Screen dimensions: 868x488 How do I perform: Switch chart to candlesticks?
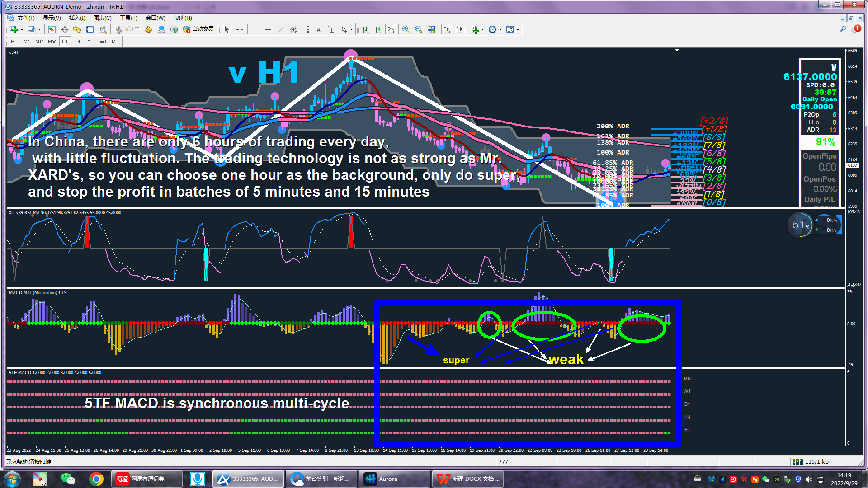click(x=378, y=29)
